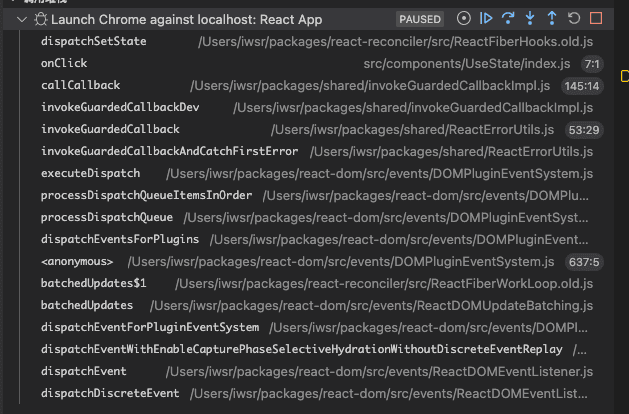
Task: Restart the debug session
Action: coord(574,19)
